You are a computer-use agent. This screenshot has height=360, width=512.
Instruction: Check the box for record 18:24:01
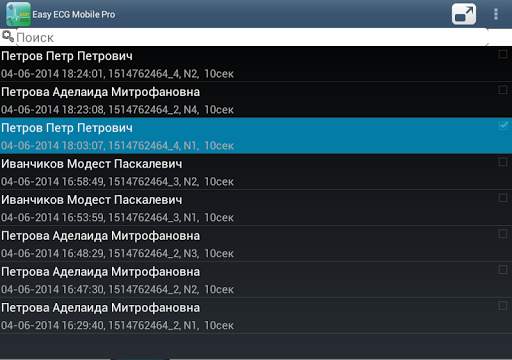click(503, 54)
